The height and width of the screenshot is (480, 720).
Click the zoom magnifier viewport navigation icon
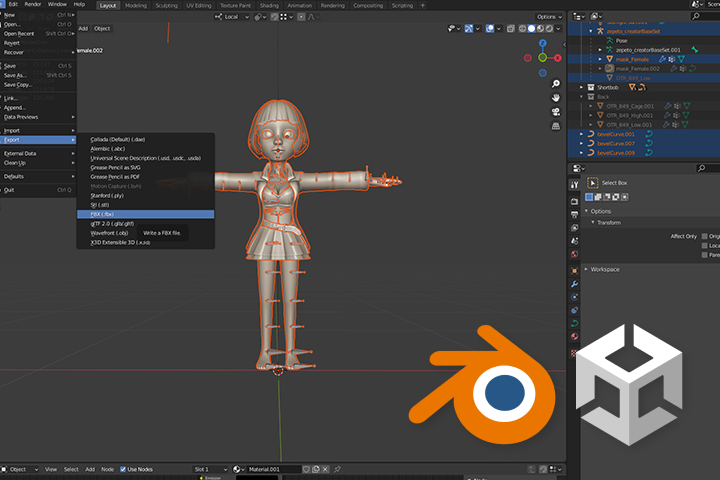556,84
